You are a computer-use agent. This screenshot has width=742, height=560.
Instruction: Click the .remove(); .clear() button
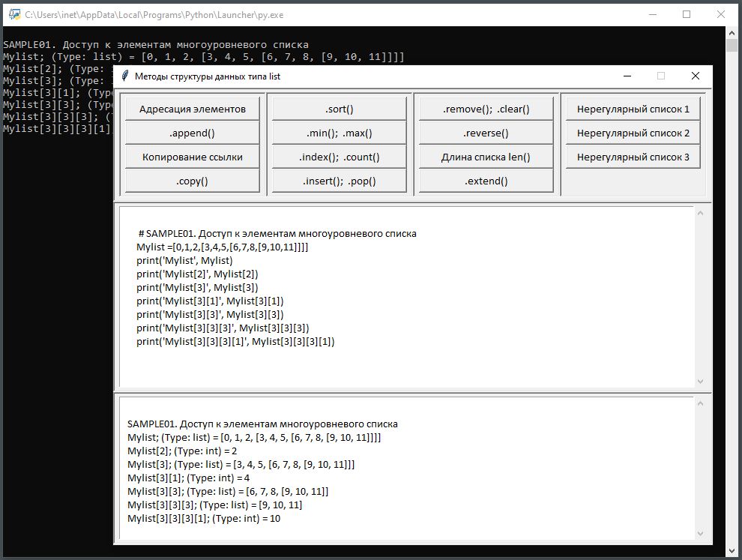486,109
